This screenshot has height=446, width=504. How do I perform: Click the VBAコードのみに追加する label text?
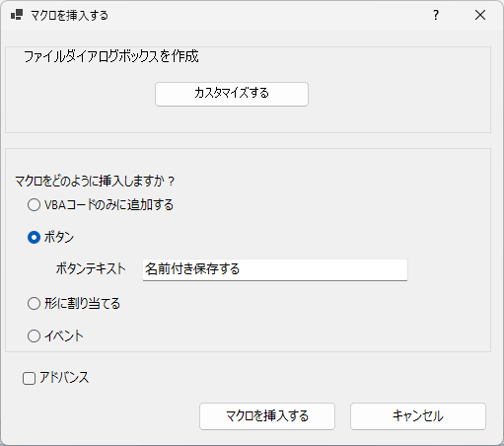(x=108, y=205)
